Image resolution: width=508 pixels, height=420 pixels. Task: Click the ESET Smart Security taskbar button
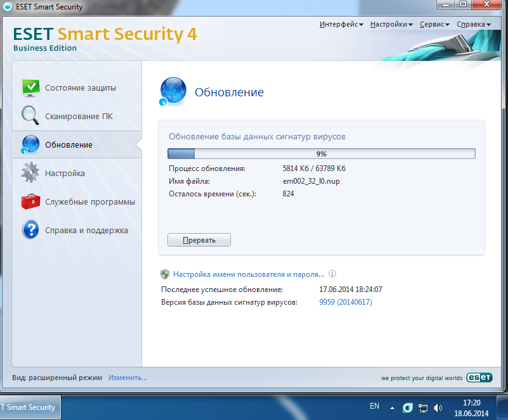[x=30, y=407]
